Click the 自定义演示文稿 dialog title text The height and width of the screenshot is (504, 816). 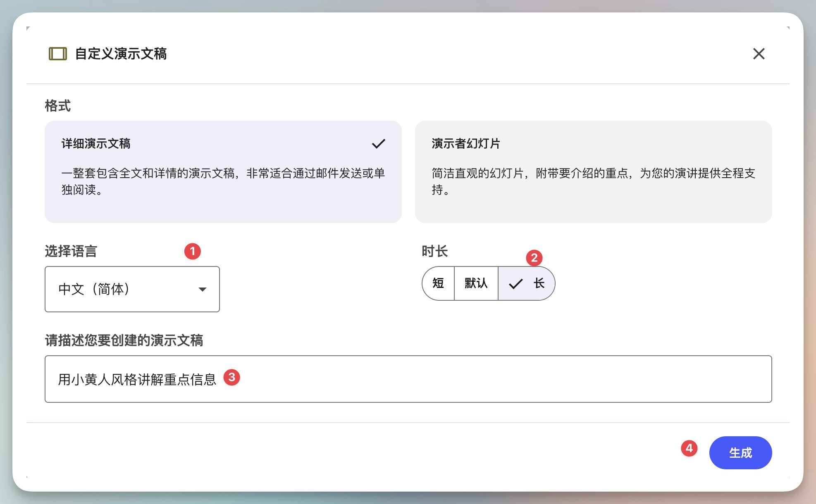click(121, 54)
